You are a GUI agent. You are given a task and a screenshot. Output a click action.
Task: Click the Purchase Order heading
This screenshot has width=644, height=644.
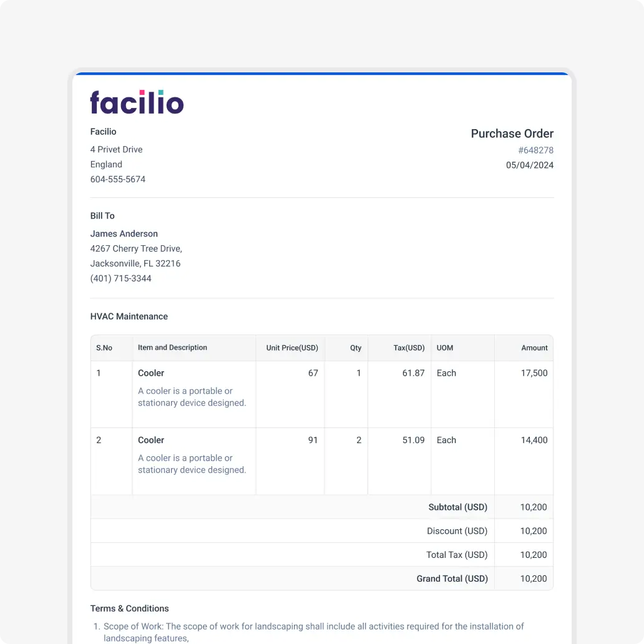point(512,134)
